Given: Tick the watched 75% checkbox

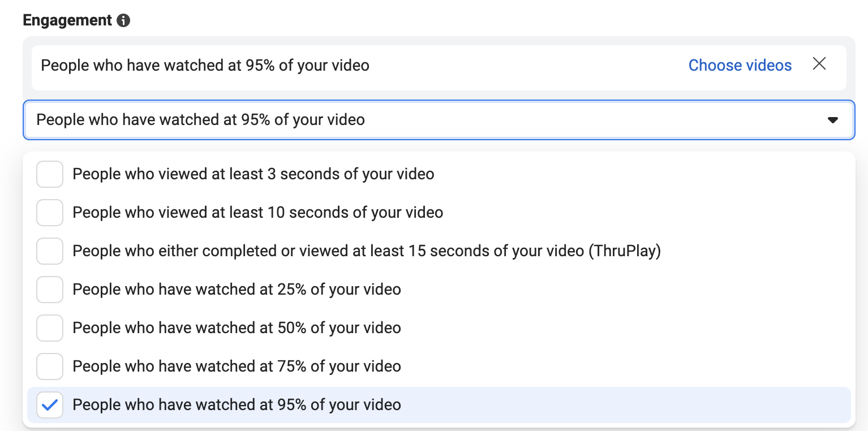Looking at the screenshot, I should point(50,367).
